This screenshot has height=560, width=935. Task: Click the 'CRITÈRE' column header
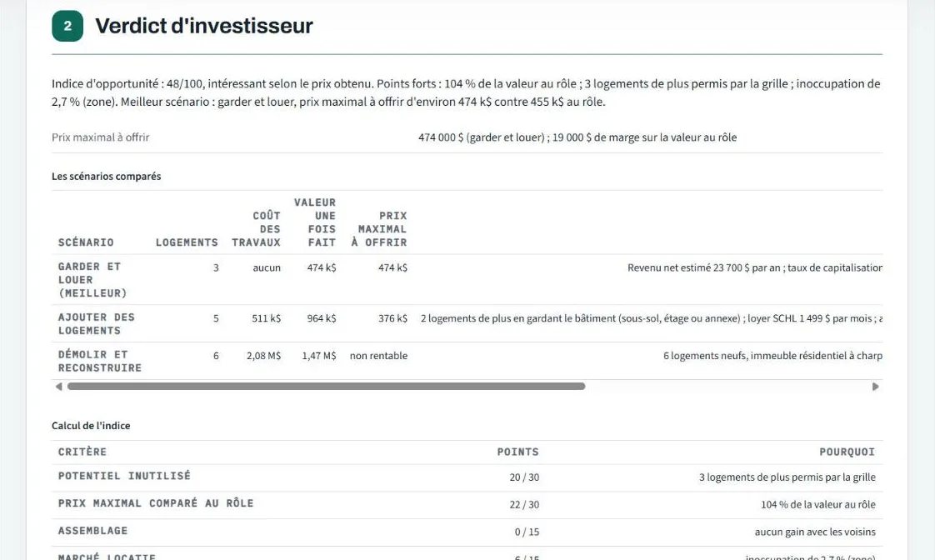coord(82,452)
